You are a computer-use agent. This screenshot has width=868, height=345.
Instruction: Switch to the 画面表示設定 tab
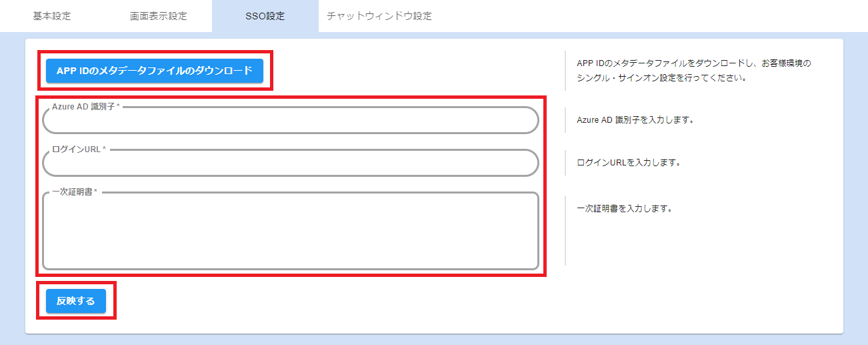tap(159, 16)
